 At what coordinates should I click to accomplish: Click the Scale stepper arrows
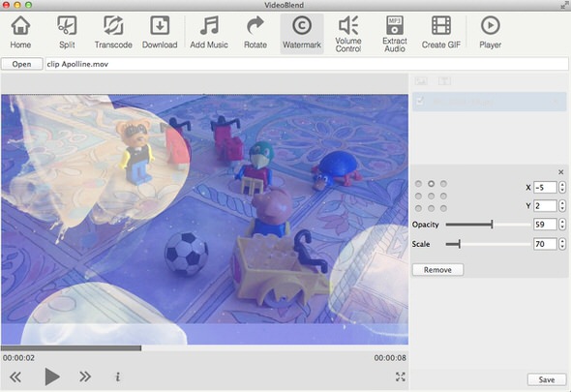click(x=562, y=244)
